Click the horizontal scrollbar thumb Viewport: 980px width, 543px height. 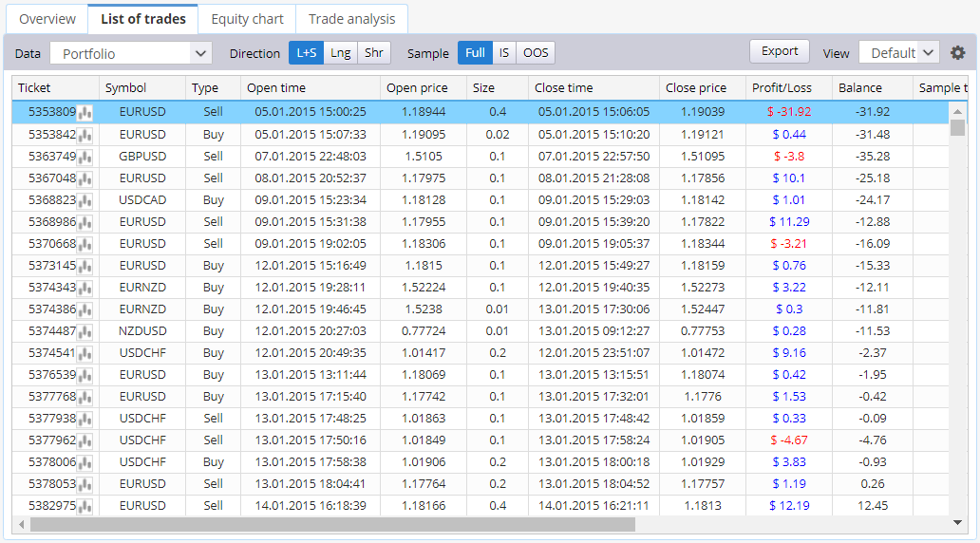pos(332,524)
